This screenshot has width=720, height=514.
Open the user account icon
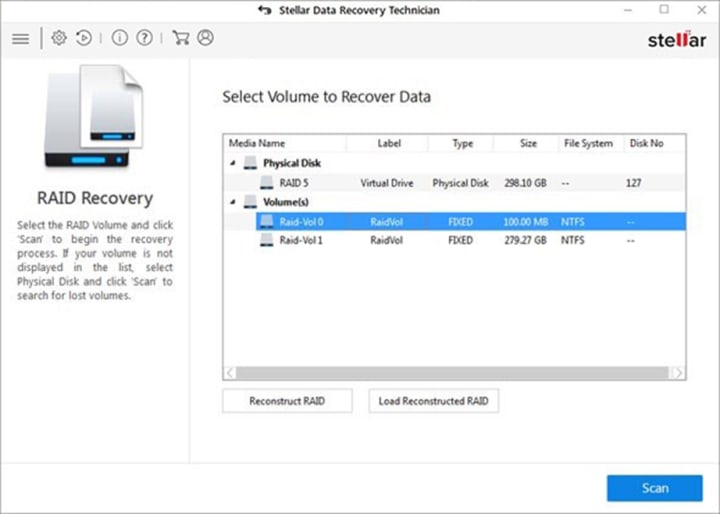[206, 38]
